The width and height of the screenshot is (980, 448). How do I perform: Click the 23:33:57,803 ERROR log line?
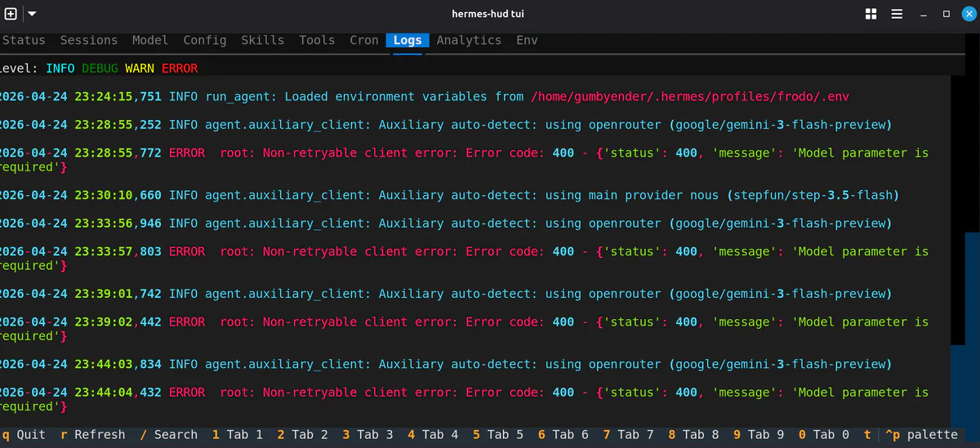[465, 259]
